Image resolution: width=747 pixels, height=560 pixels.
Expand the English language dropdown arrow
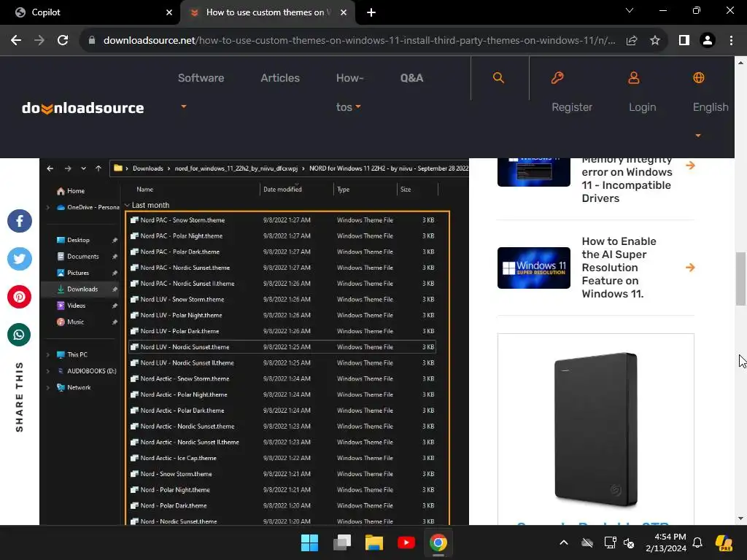(x=698, y=136)
